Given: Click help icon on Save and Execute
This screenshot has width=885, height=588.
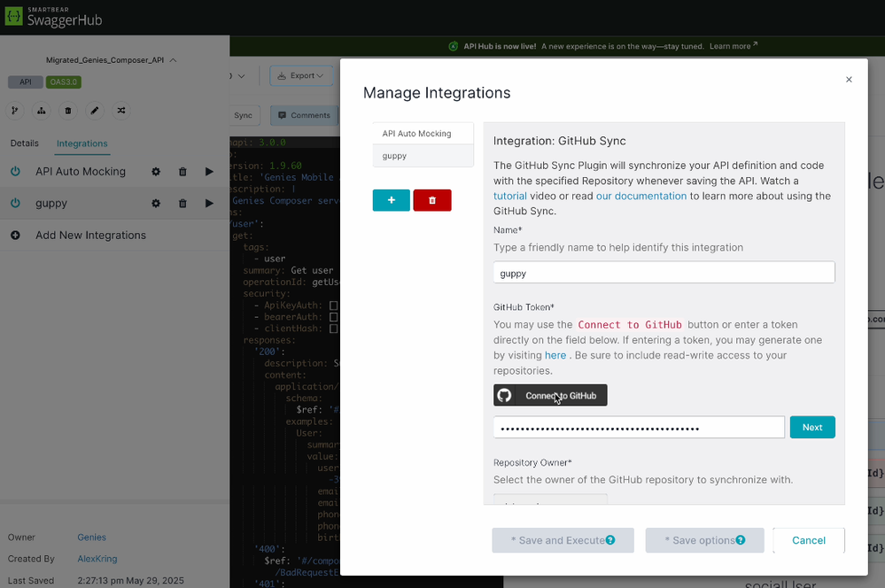Looking at the screenshot, I should pyautogui.click(x=610, y=540).
